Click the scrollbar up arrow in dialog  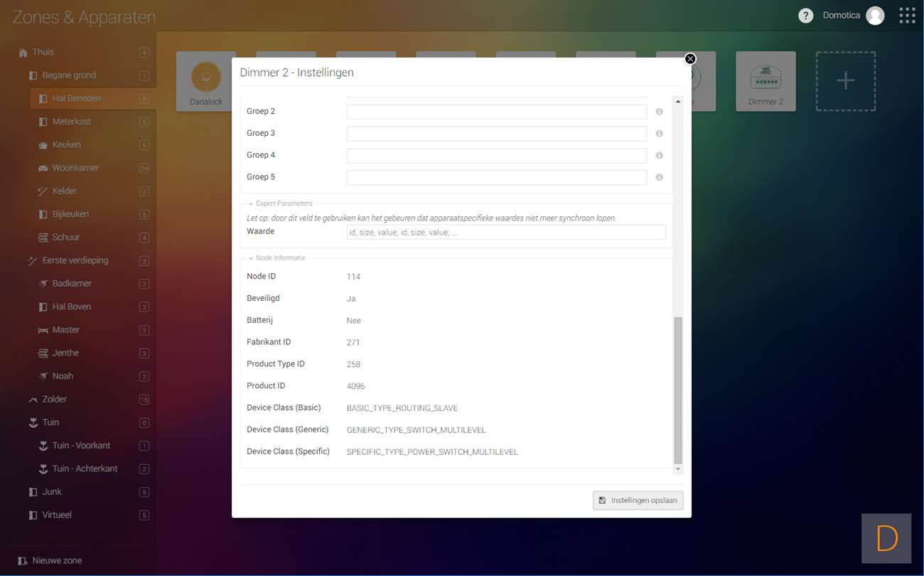[x=678, y=102]
